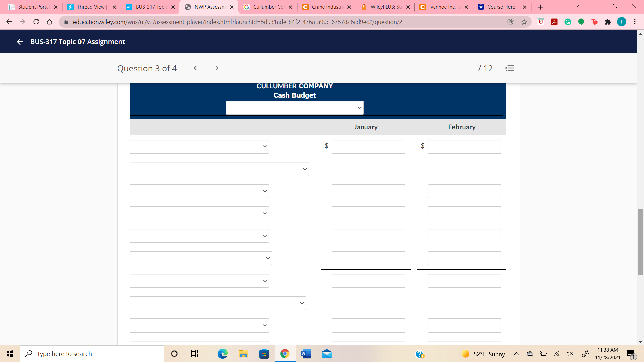Open Mail from the taskbar
Screen dimensions: 644x362
pyautogui.click(x=326, y=354)
